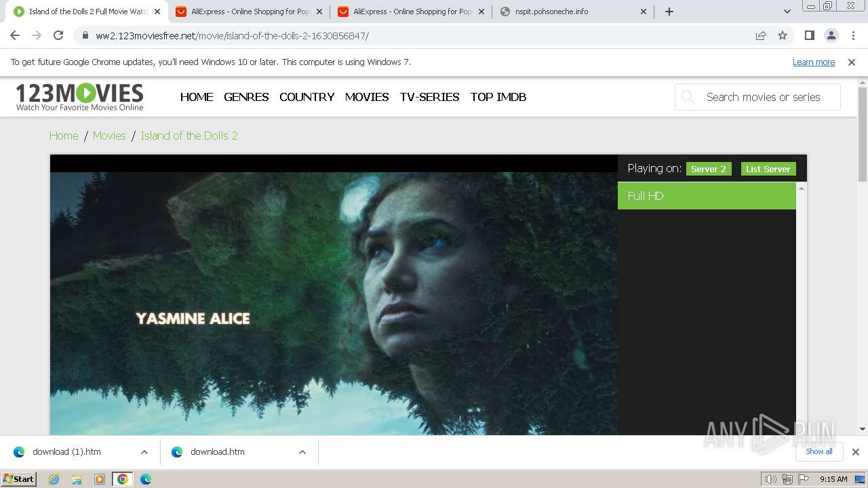Close Island of the Dolls tab
This screenshot has width=868, height=488.
[157, 12]
